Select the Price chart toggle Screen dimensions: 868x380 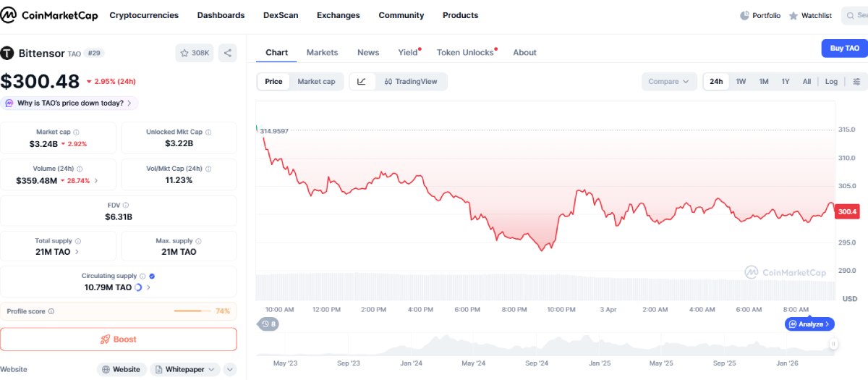(273, 82)
